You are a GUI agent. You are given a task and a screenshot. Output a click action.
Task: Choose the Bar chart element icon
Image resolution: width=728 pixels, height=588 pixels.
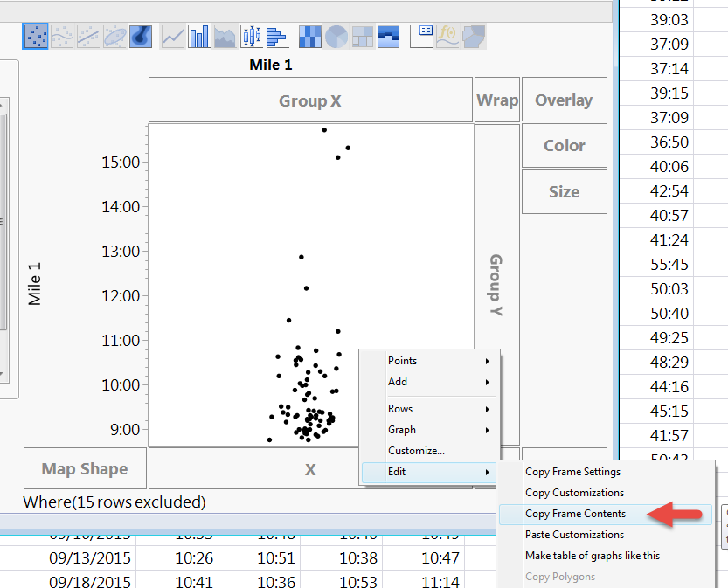[x=198, y=36]
